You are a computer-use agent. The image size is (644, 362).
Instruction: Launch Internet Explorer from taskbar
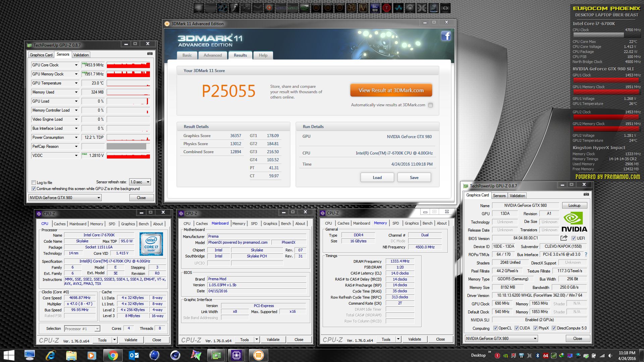50,355
